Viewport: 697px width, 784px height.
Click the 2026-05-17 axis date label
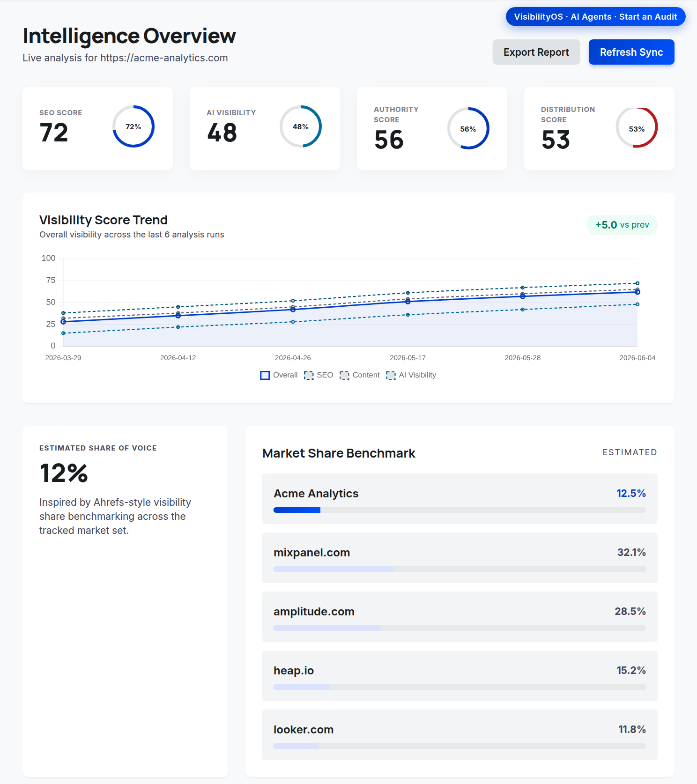(x=408, y=358)
